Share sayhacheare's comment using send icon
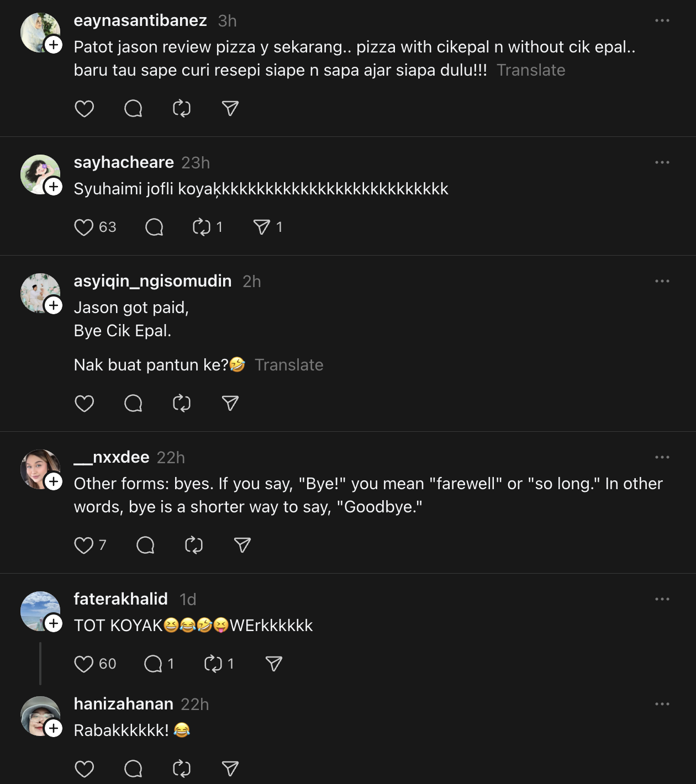696x784 pixels. tap(261, 227)
